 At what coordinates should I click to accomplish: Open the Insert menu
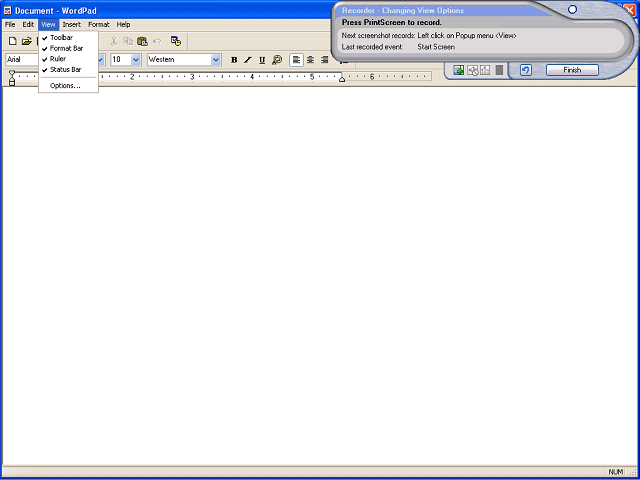(x=72, y=24)
